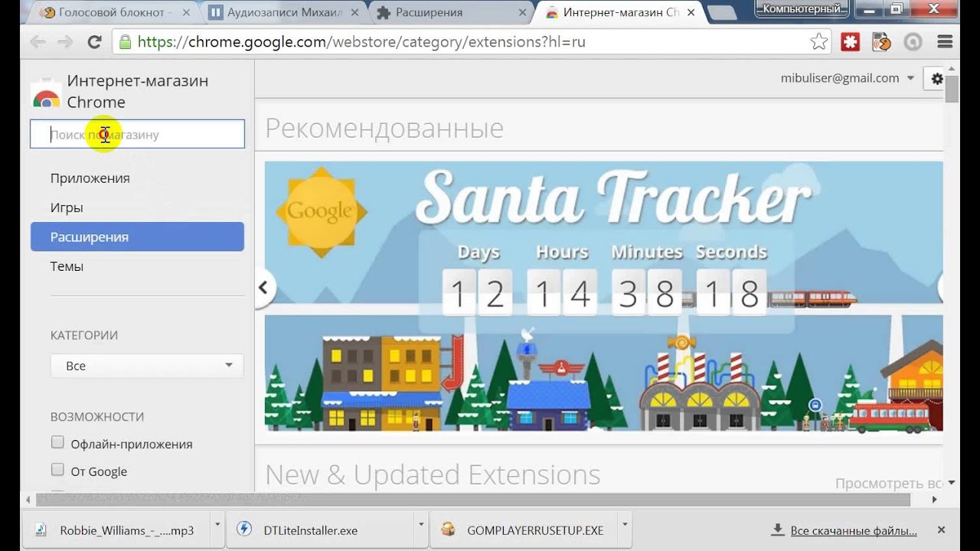Open the GOMPLAYERRUSETUP.EXE download
This screenshot has height=551, width=980.
tap(525, 530)
